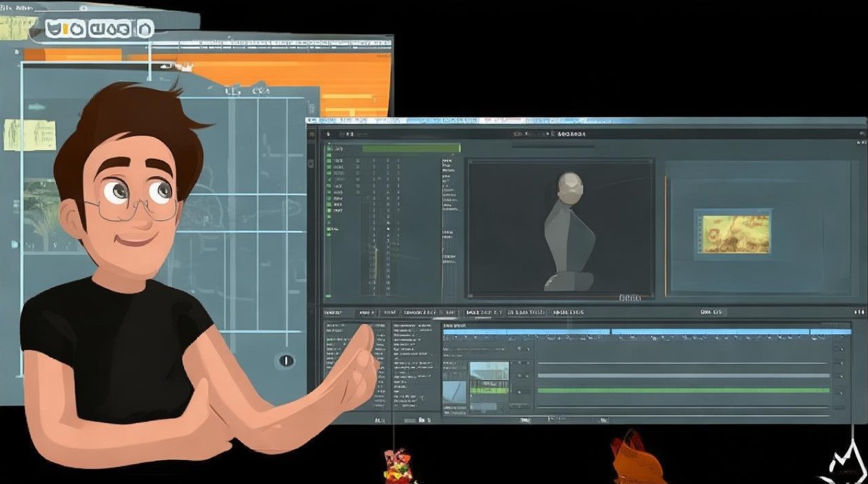Toggle the first green checkbox in layer list
The image size is (868, 484).
pyautogui.click(x=329, y=149)
